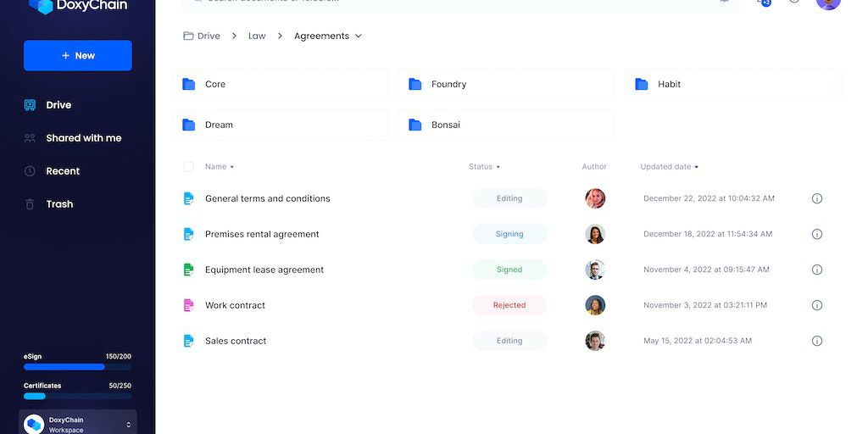Go to Recent documents
Viewport: 868px width, 434px height.
pos(63,171)
